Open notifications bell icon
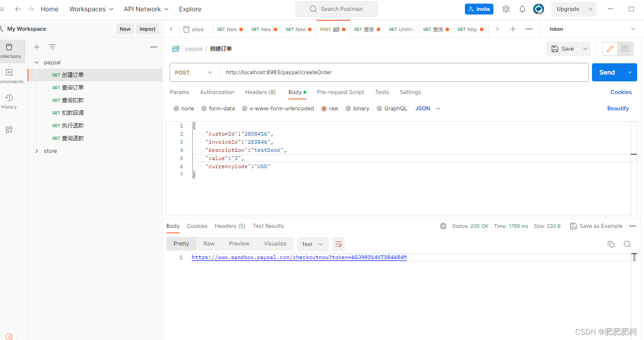The height and width of the screenshot is (340, 644). [x=522, y=9]
